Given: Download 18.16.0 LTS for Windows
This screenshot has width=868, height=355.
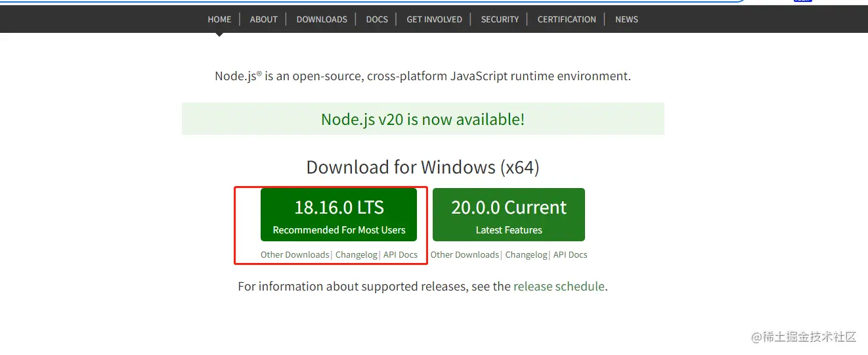Looking at the screenshot, I should 339,215.
